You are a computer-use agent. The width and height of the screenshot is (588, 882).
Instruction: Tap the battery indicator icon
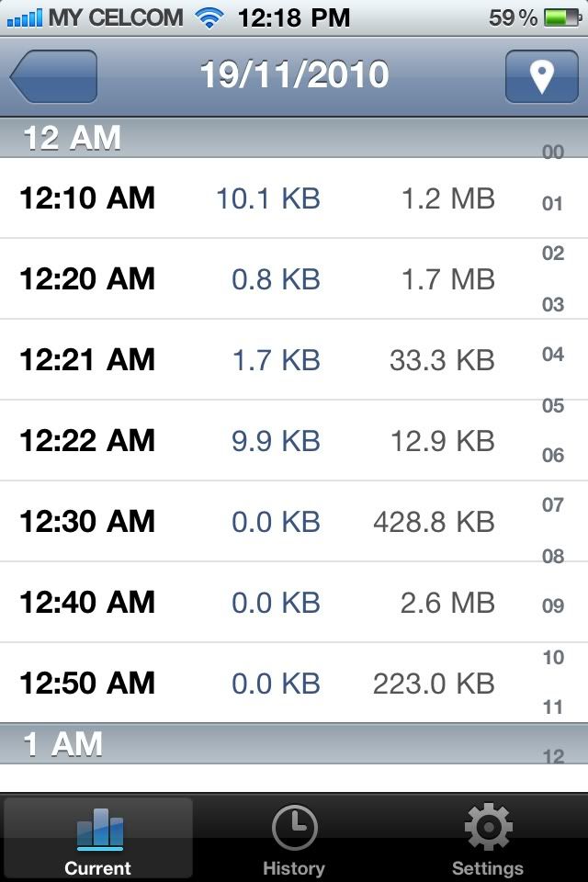[x=559, y=17]
